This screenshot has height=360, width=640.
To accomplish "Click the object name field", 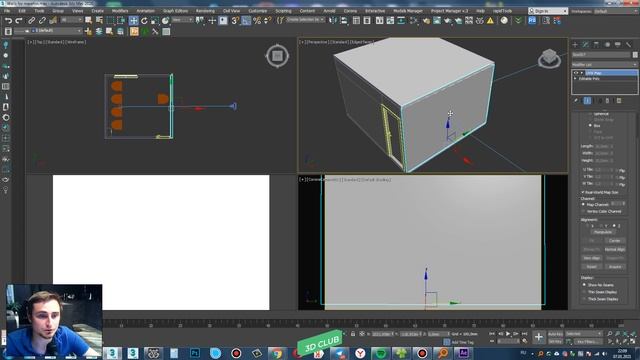I will (601, 55).
